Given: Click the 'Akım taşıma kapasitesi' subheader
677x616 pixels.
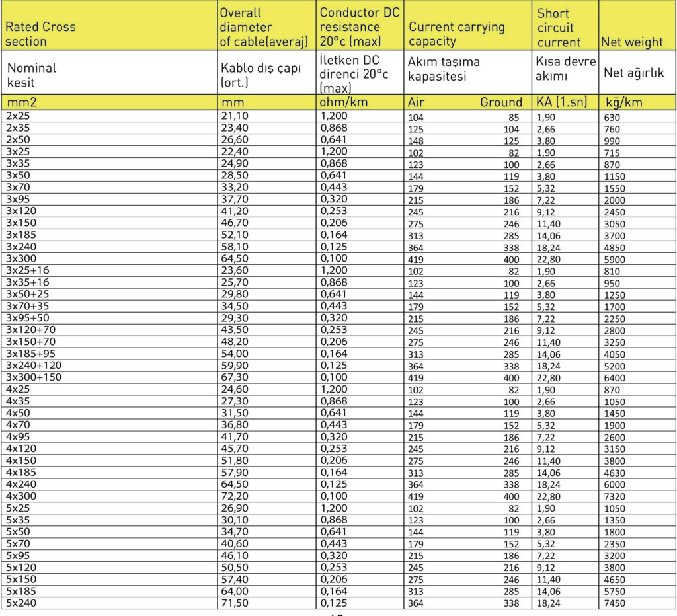Looking at the screenshot, I should click(x=444, y=69).
